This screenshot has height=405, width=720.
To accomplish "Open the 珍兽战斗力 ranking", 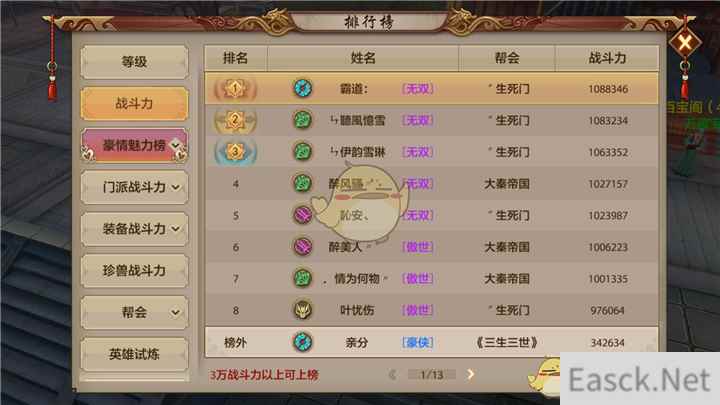I will tap(135, 270).
